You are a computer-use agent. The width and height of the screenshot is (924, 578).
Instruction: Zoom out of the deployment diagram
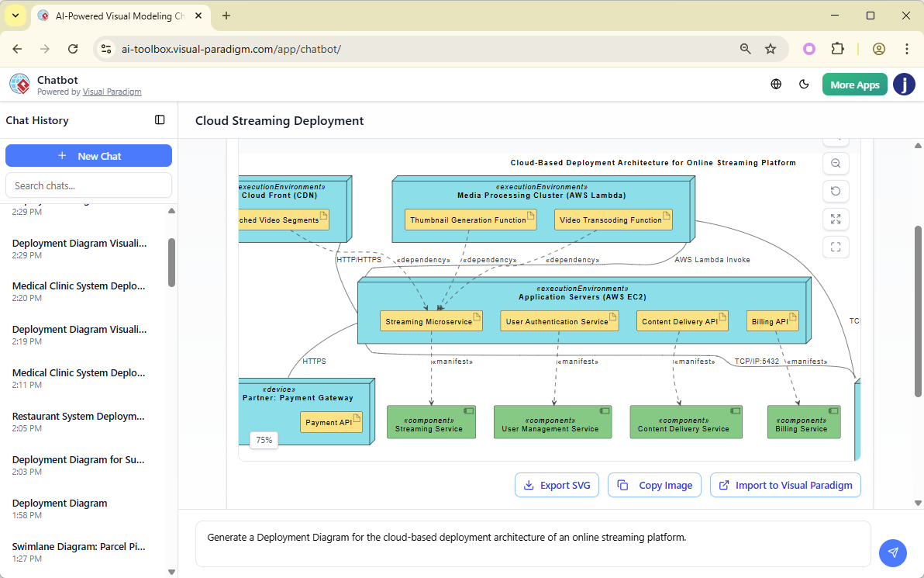coord(836,163)
